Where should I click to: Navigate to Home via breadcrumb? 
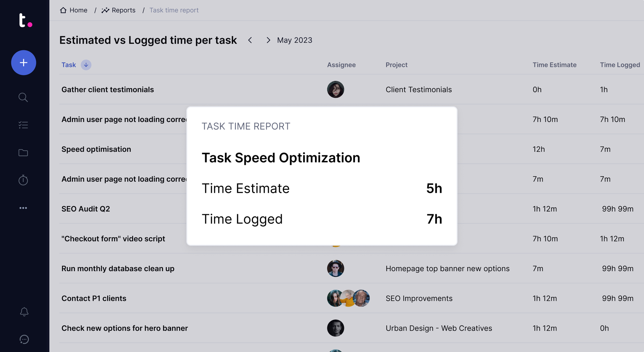tap(78, 10)
